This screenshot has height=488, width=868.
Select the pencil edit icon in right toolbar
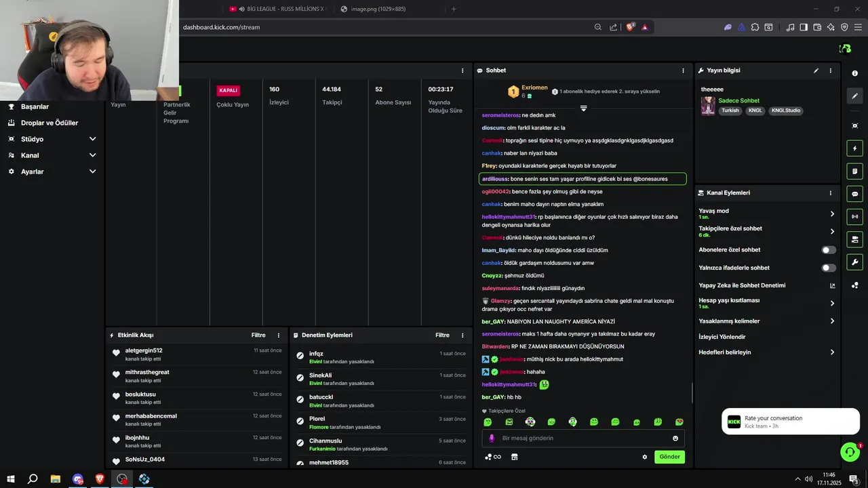click(854, 96)
